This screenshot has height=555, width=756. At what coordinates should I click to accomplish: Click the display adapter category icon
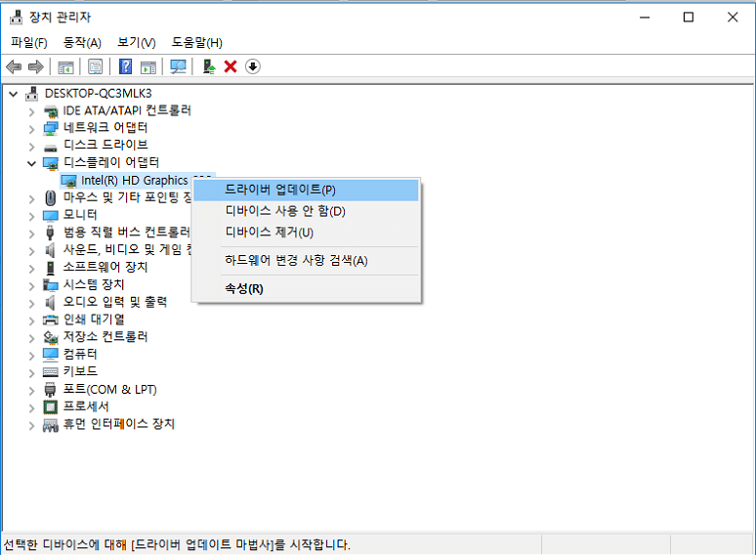(x=51, y=163)
